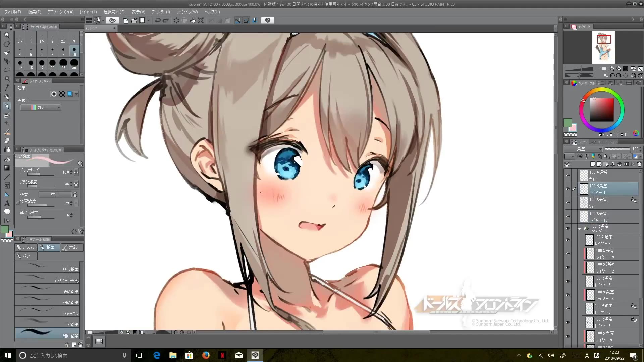644x362 pixels.
Task: Select the Eyedropper tool
Action: tap(7, 87)
